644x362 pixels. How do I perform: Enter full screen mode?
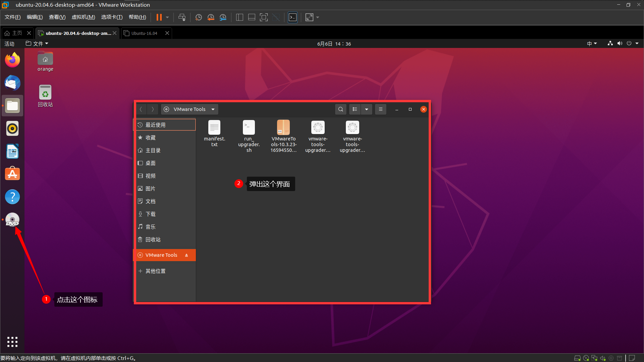[264, 17]
